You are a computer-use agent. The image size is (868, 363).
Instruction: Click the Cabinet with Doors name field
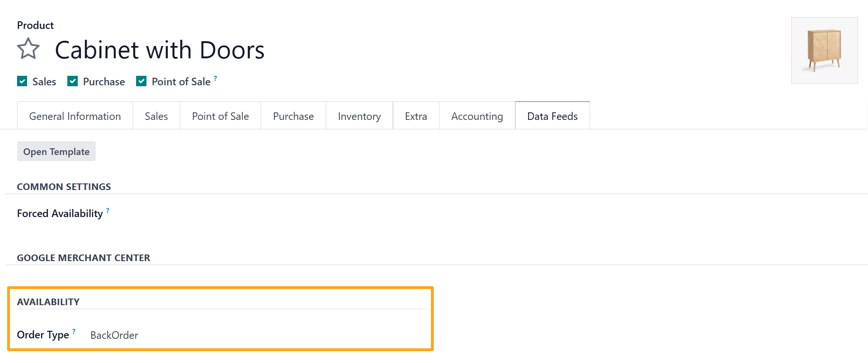160,49
